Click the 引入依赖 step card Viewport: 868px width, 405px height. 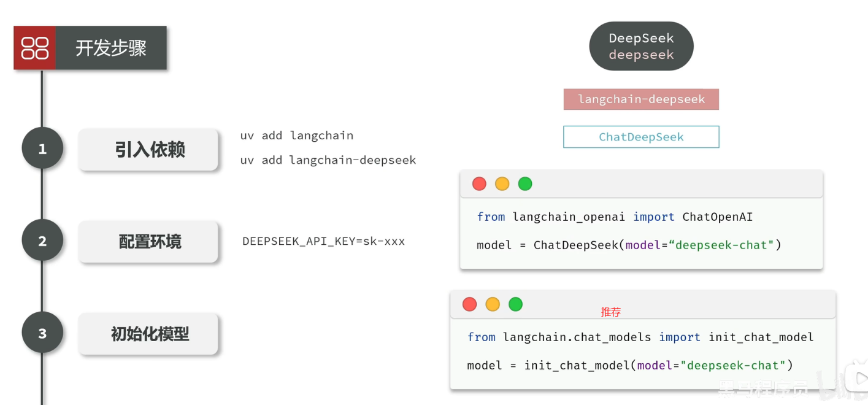pos(148,149)
